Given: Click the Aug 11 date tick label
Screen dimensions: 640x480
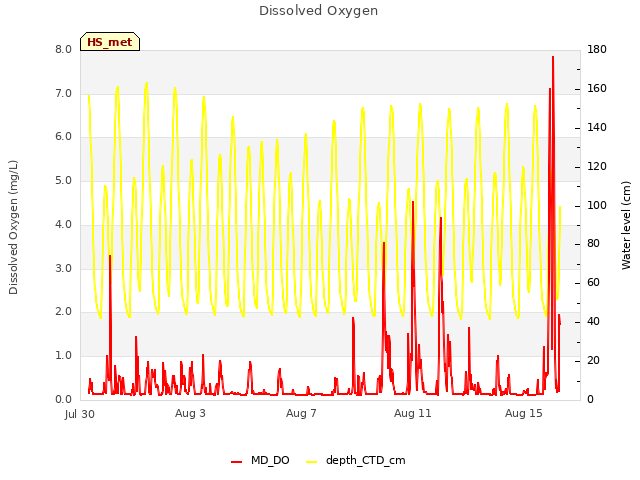Looking at the screenshot, I should tap(413, 413).
